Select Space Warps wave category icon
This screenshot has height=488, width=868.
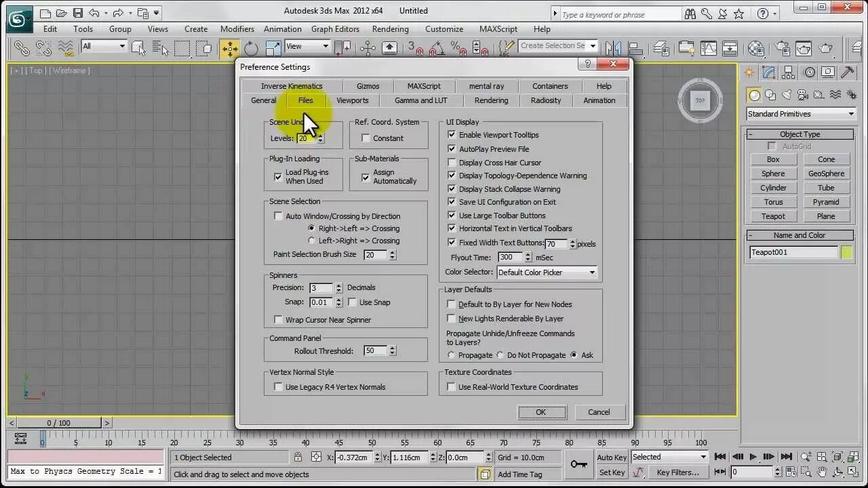(835, 95)
